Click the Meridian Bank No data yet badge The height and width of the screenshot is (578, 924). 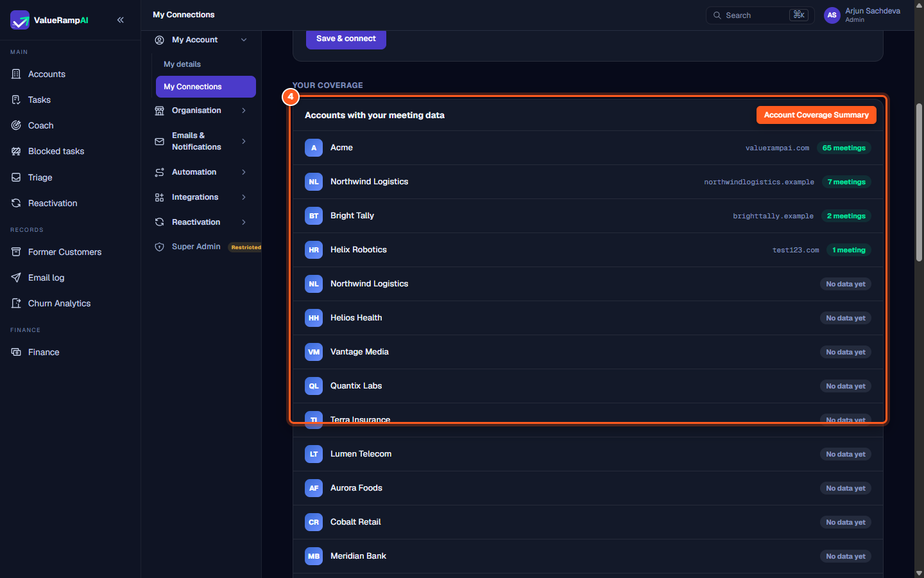846,556
